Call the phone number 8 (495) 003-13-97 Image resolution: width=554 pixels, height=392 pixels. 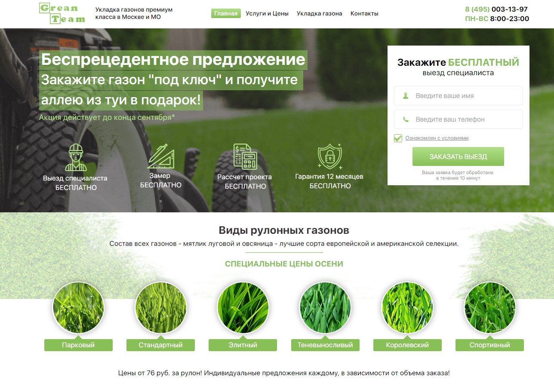(x=496, y=9)
